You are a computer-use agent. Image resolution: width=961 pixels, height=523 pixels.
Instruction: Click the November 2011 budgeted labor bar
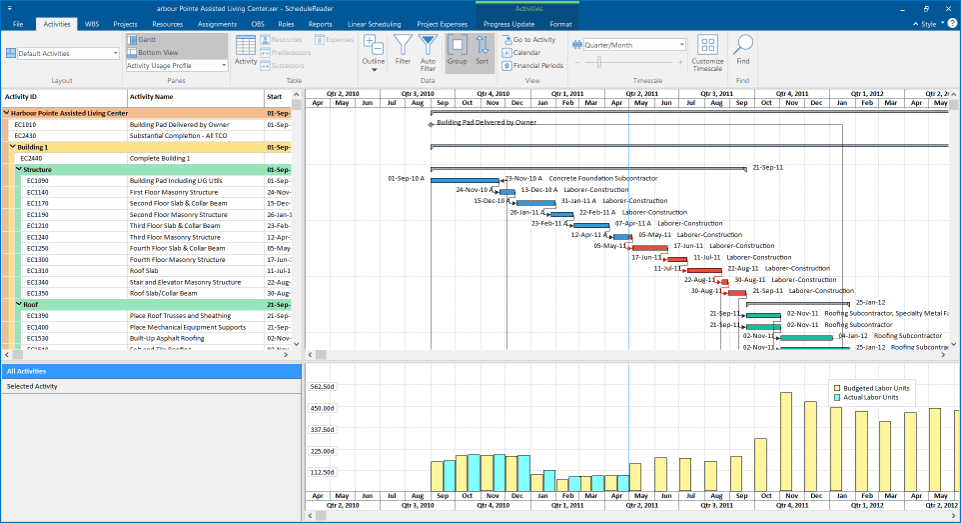786,441
